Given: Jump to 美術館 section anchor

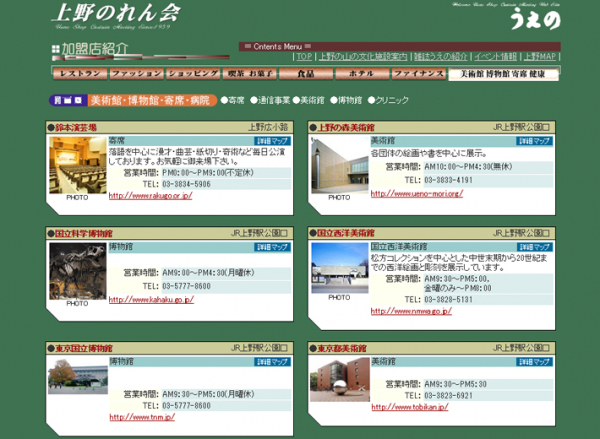Looking at the screenshot, I should (309, 100).
